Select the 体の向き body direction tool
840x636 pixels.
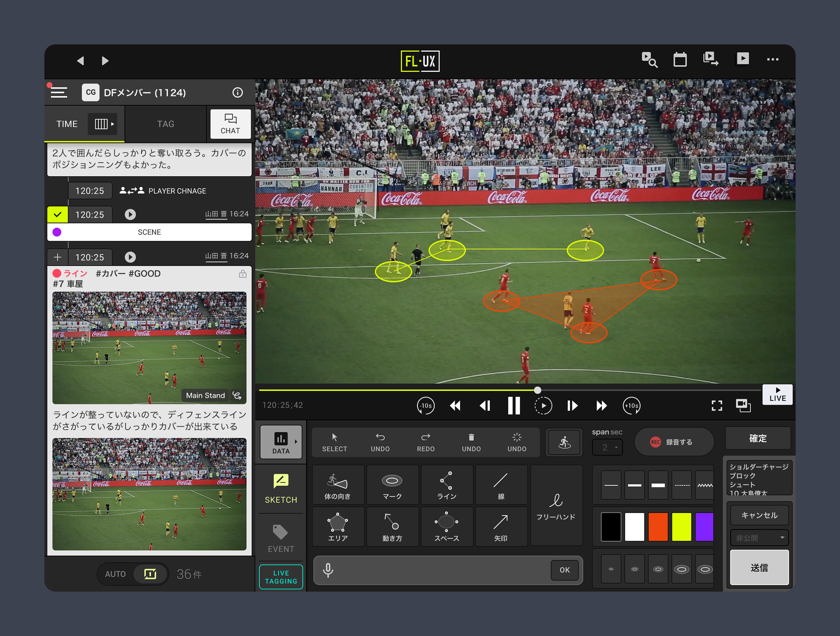[x=338, y=485]
